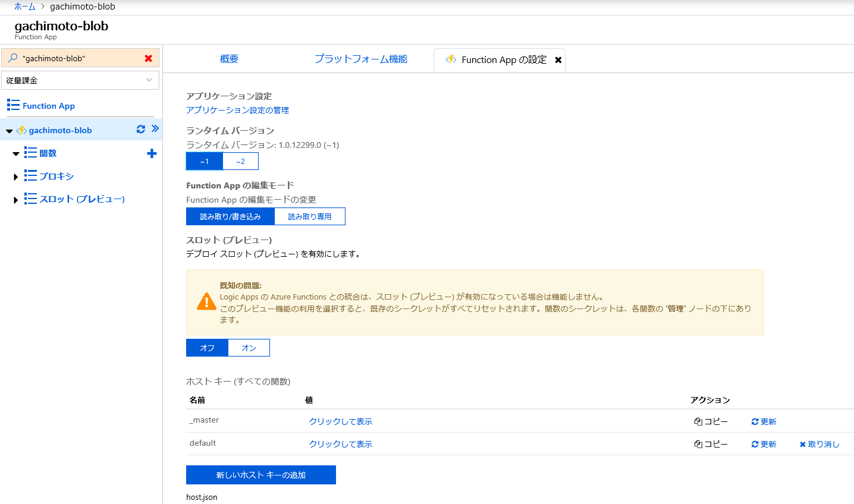The image size is (854, 504).
Task: Expand the プロキシ tree node
Action: [15, 175]
